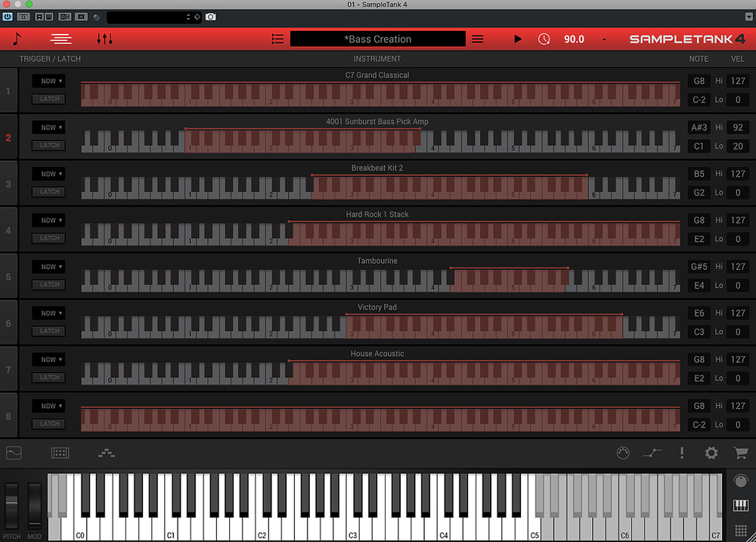Viewport: 756px width, 542px height.
Task: Select the dotted grid view icon
Action: click(741, 531)
